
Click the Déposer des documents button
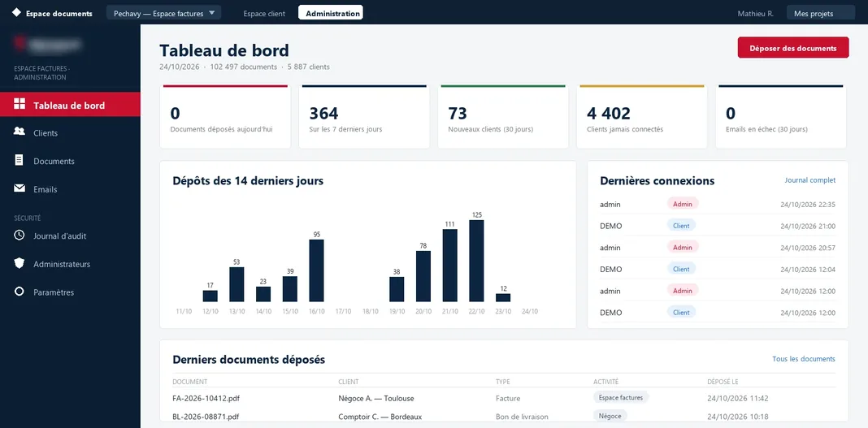(792, 48)
